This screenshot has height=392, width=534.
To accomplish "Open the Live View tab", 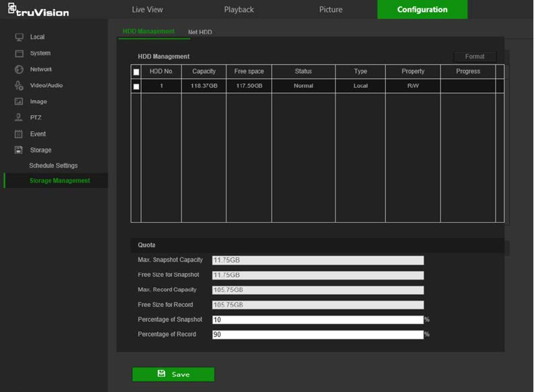I will [147, 10].
